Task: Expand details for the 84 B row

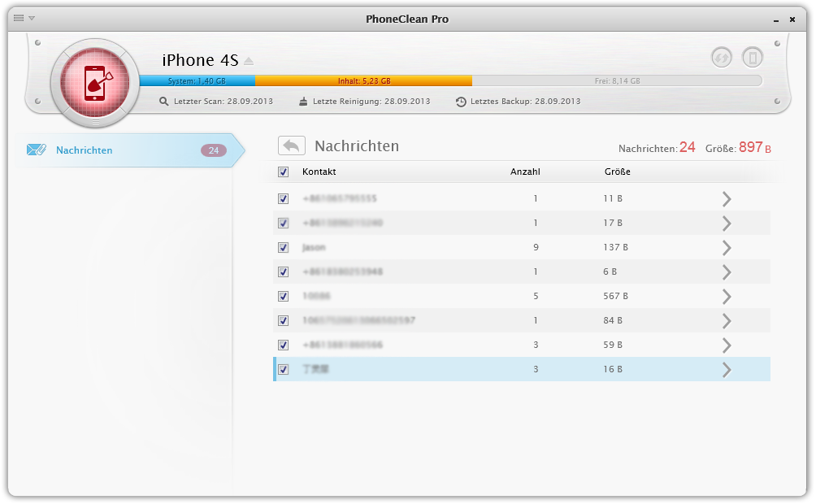Action: point(727,321)
